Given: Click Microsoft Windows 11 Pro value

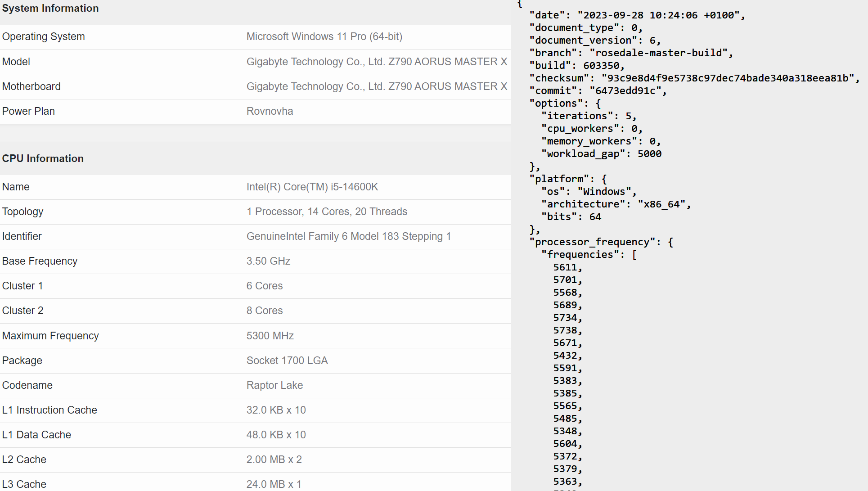Looking at the screenshot, I should (324, 36).
